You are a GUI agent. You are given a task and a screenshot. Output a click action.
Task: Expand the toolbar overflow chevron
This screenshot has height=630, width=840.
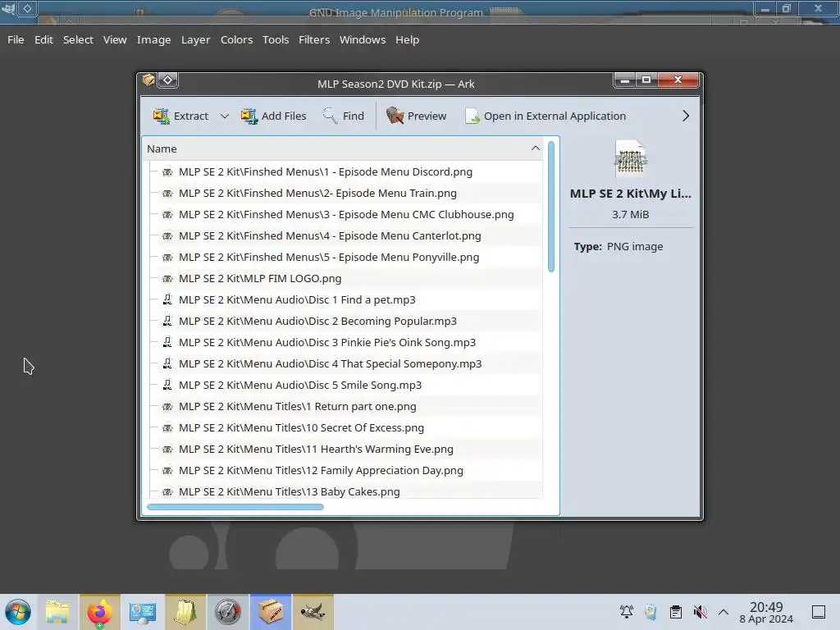point(686,116)
